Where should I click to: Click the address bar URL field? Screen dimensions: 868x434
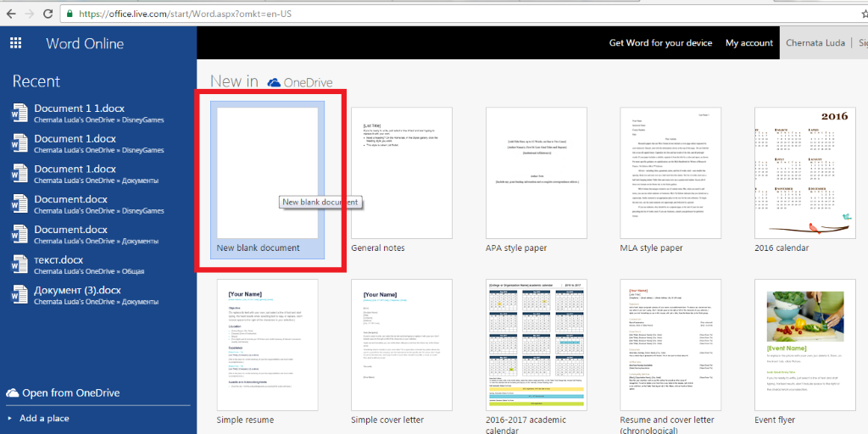tap(459, 14)
